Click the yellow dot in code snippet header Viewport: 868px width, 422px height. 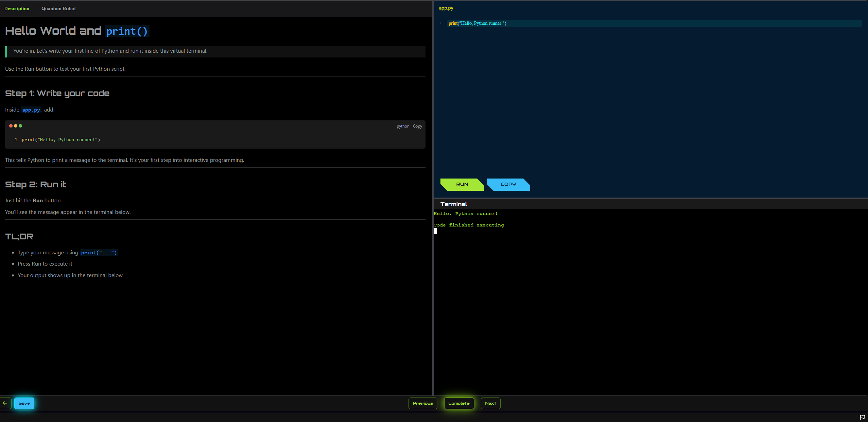click(x=16, y=126)
